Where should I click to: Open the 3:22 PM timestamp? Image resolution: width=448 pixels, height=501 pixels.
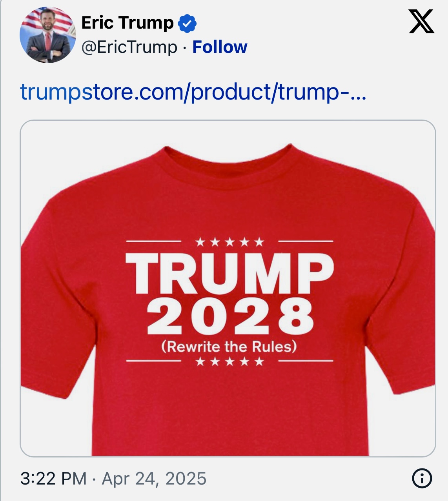(x=53, y=479)
